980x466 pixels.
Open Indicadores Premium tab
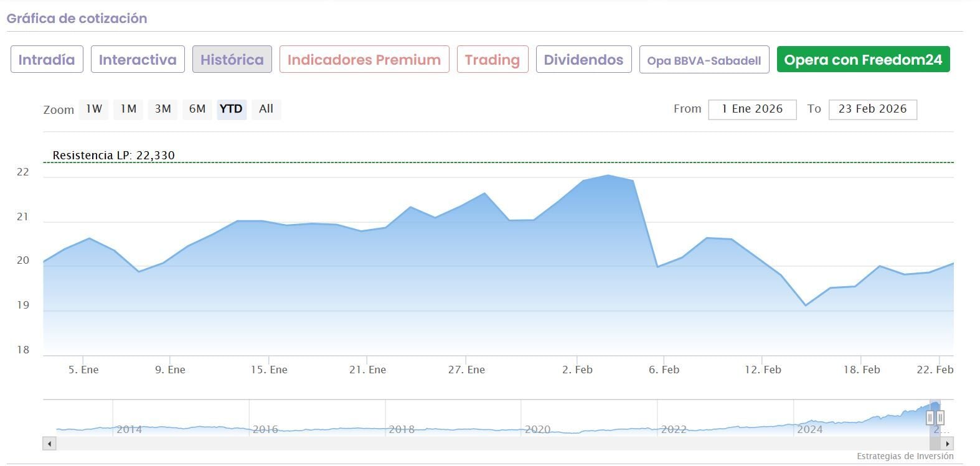364,60
